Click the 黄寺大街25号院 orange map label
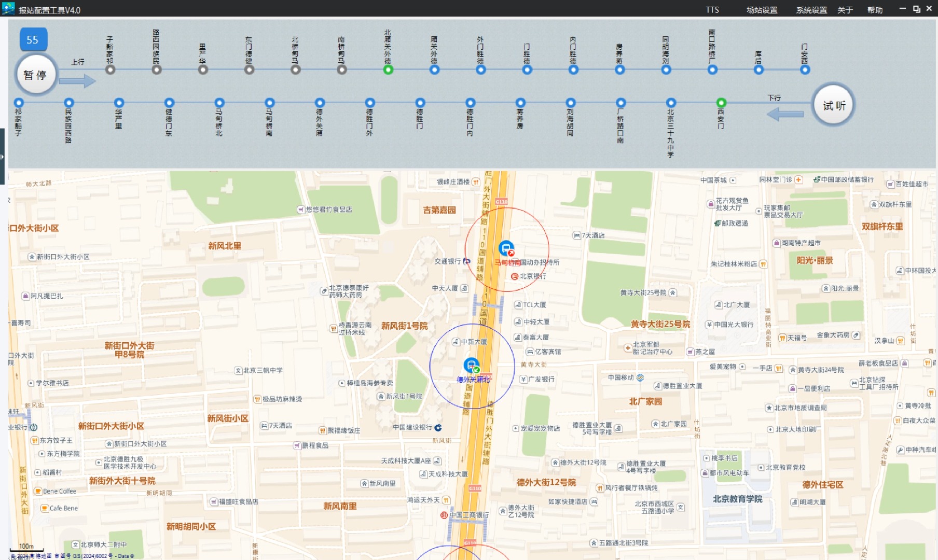The width and height of the screenshot is (938, 560). tap(660, 324)
